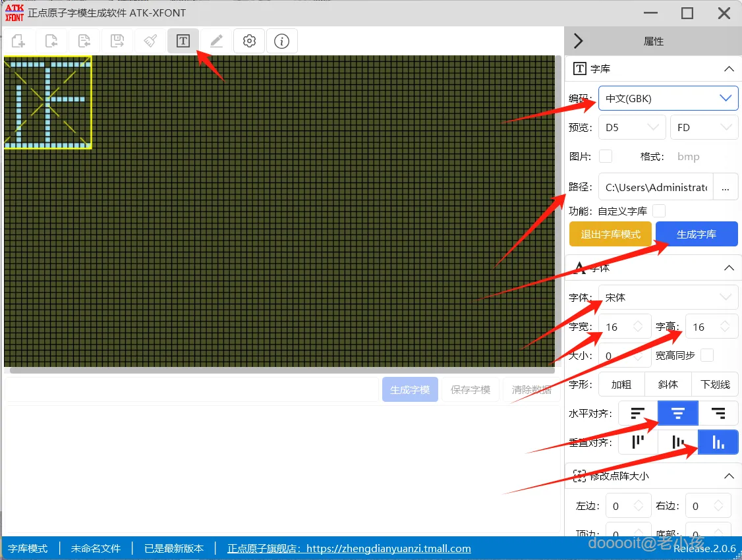Collapse the 修改点阵大小 section
Image resolution: width=742 pixels, height=560 pixels.
click(729, 476)
